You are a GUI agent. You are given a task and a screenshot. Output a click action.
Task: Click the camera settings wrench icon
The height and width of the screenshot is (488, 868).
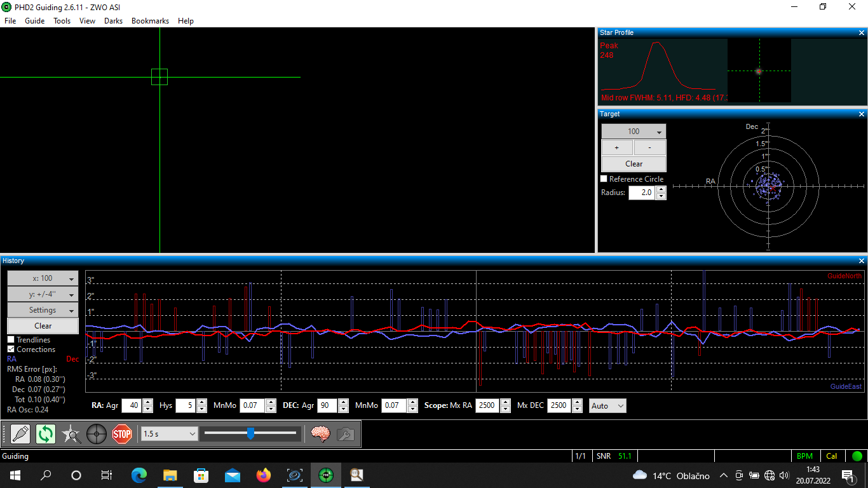(345, 434)
